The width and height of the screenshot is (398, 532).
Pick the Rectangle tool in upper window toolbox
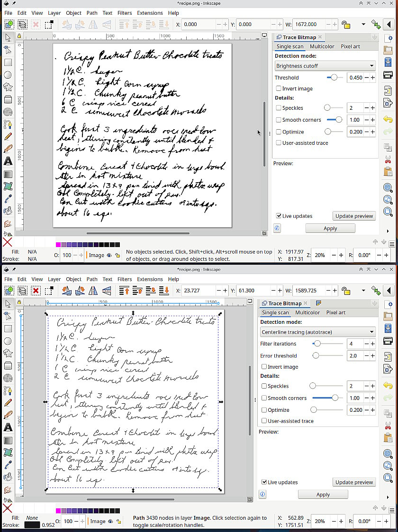coord(8,62)
